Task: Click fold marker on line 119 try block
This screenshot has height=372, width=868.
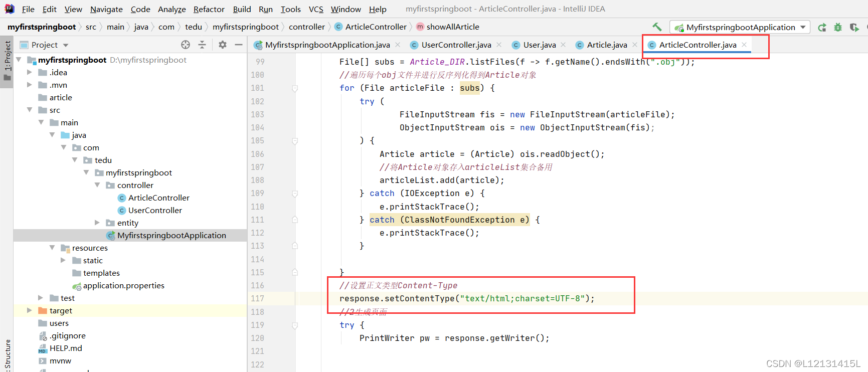Action: [x=295, y=325]
